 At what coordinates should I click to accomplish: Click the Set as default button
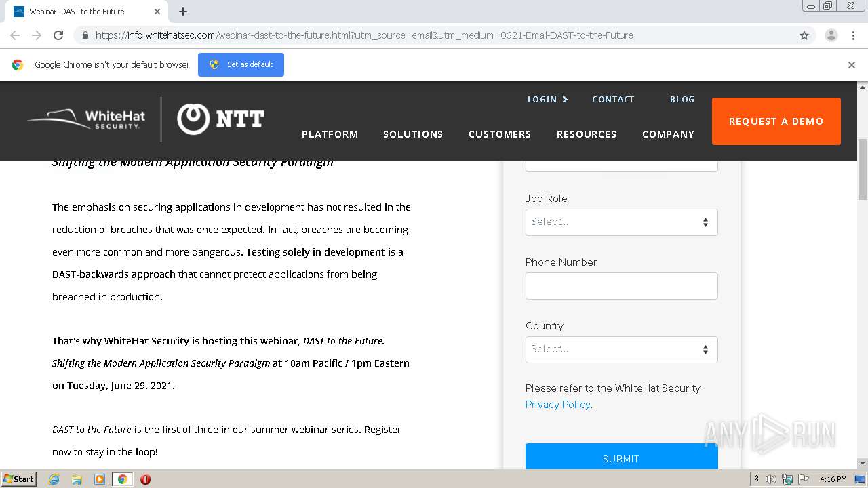[x=241, y=64]
